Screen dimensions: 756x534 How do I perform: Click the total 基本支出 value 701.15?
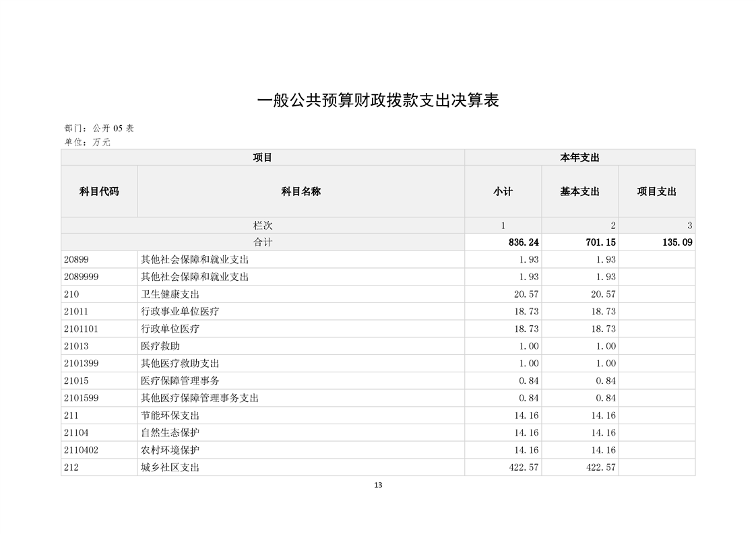click(600, 242)
